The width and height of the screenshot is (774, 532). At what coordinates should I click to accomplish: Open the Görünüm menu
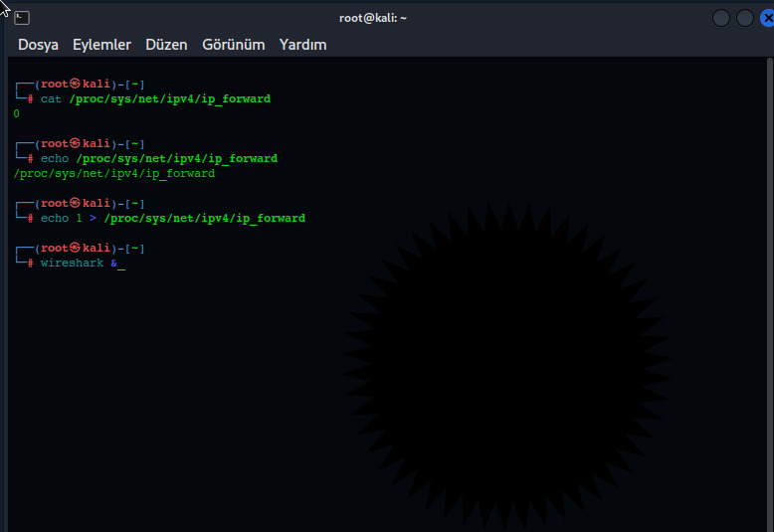tap(234, 45)
